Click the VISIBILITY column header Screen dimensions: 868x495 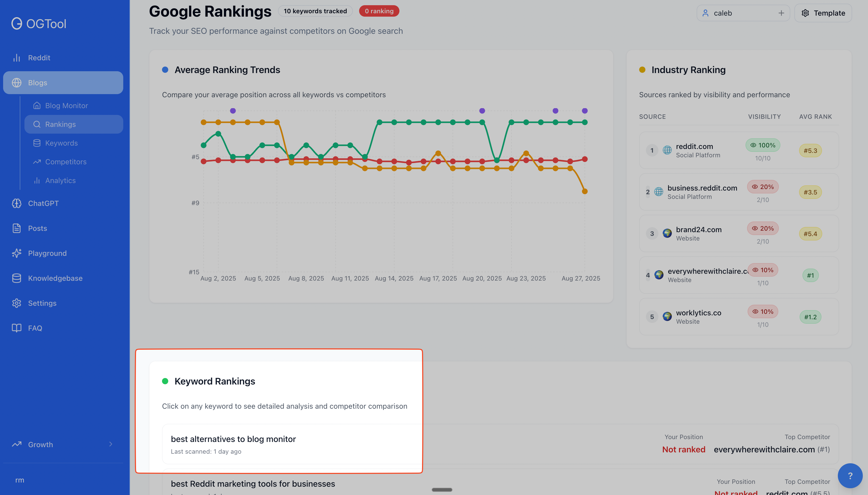tap(764, 117)
